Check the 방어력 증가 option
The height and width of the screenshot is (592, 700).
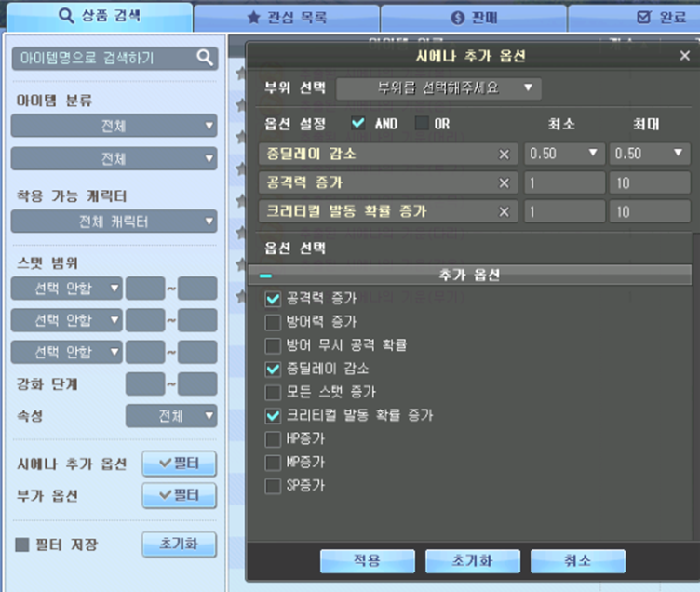(273, 322)
